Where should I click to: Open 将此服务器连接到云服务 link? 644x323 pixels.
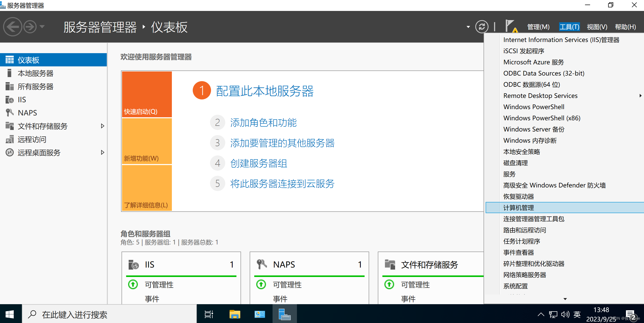click(282, 184)
